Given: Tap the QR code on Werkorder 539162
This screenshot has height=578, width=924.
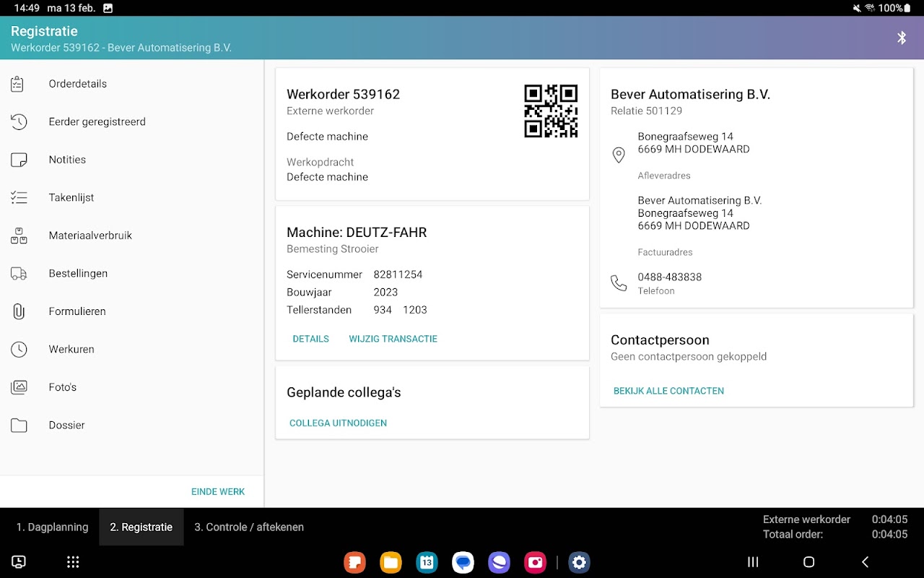Looking at the screenshot, I should click(x=551, y=111).
